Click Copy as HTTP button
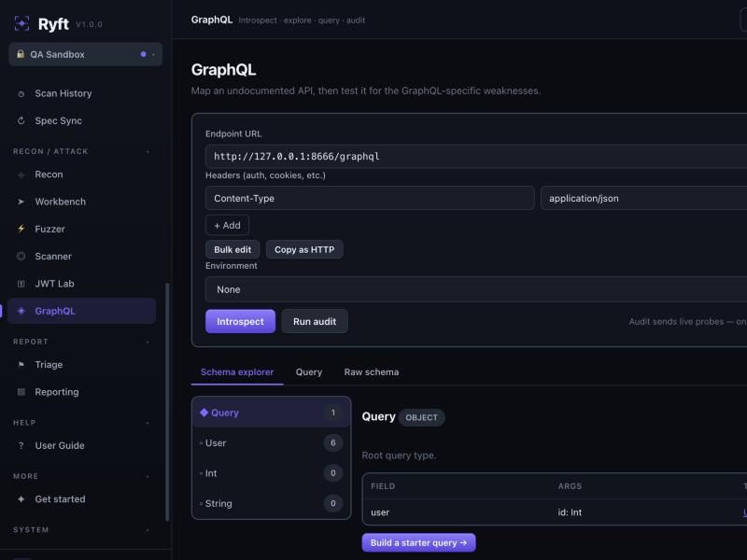 pyautogui.click(x=304, y=249)
